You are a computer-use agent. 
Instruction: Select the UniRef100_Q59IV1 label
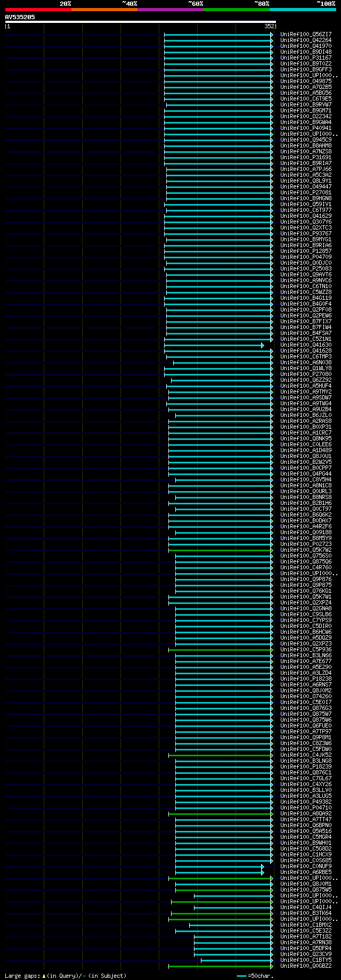pos(306,204)
